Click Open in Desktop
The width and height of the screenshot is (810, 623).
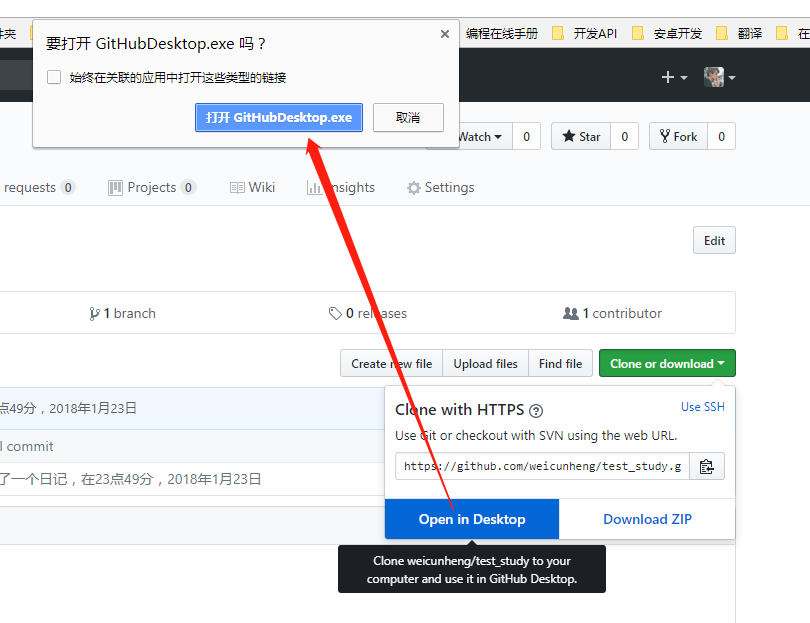click(472, 519)
